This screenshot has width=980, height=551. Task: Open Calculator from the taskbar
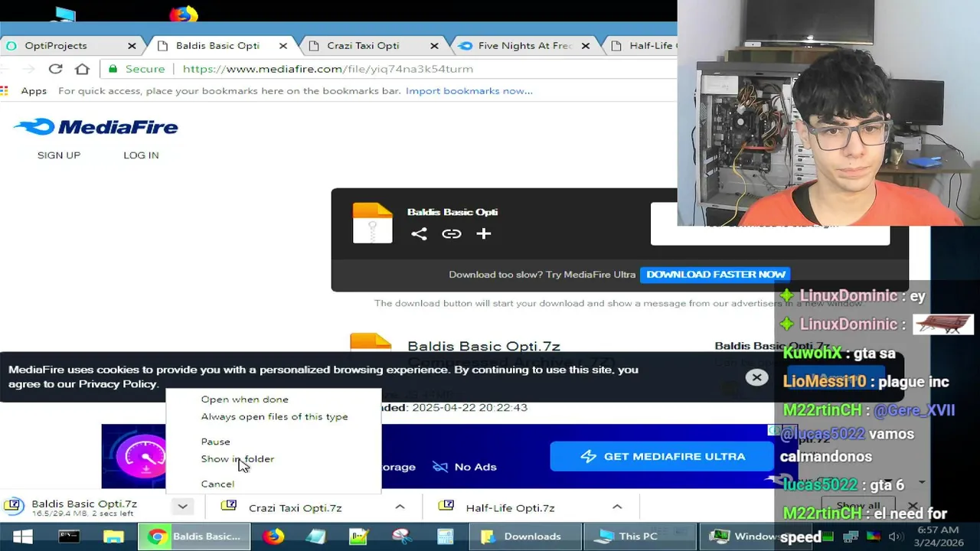pos(446,536)
